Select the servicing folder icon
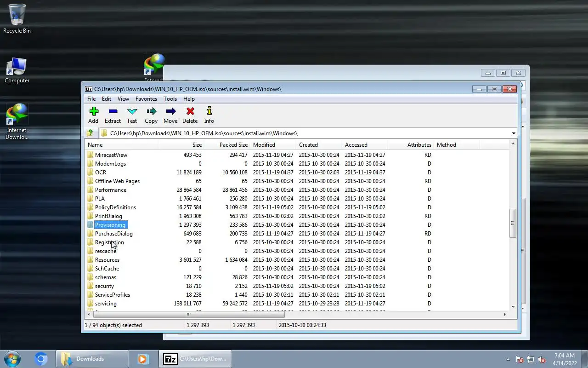This screenshot has width=588, height=368. (90, 304)
